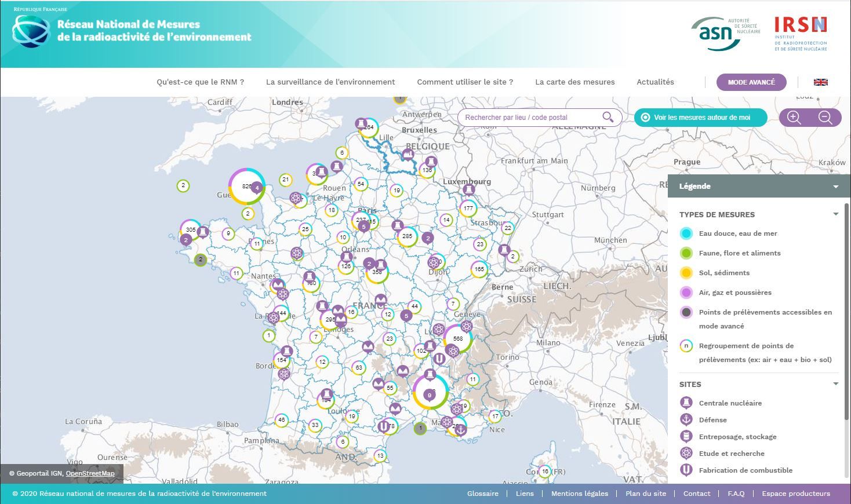Select the yellow Sol, sédiments swatch
The height and width of the screenshot is (504, 851).
(686, 273)
